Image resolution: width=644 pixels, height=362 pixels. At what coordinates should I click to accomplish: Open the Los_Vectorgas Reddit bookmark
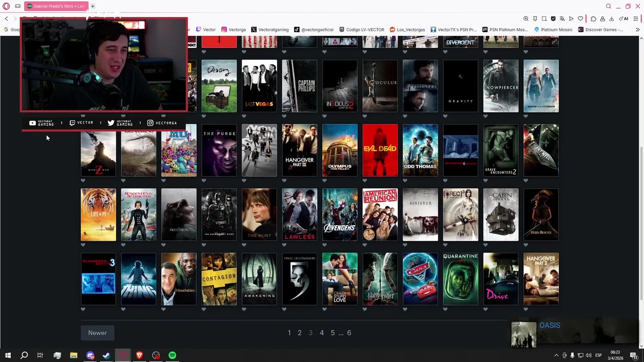[407, 30]
